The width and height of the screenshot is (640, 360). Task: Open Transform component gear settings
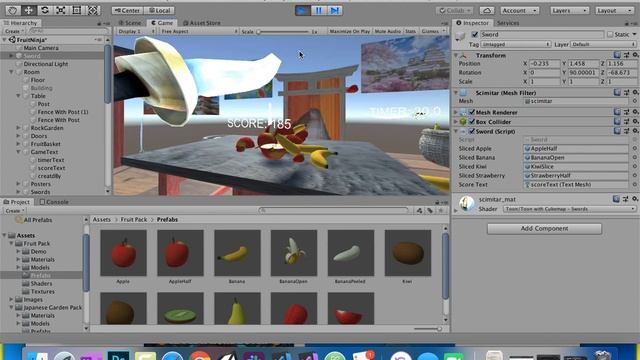pyautogui.click(x=635, y=55)
